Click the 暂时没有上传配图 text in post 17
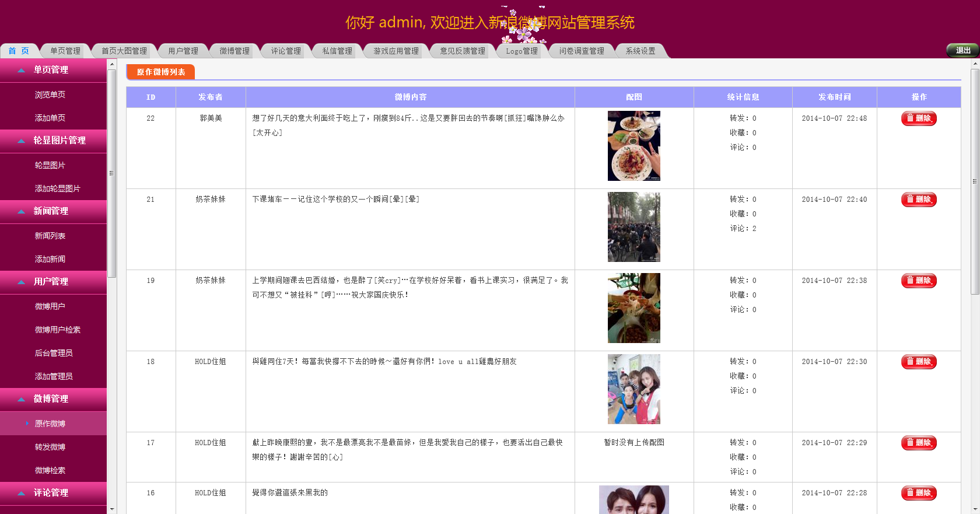 pos(634,443)
